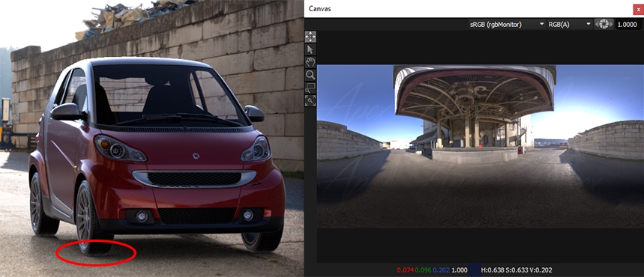Select the zoom-to-region tool
This screenshot has height=277, width=644.
[x=310, y=88]
